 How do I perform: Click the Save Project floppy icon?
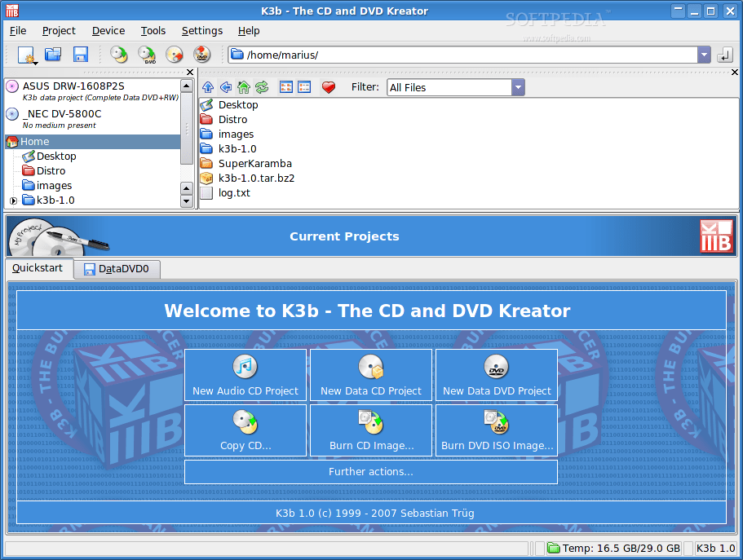[81, 55]
